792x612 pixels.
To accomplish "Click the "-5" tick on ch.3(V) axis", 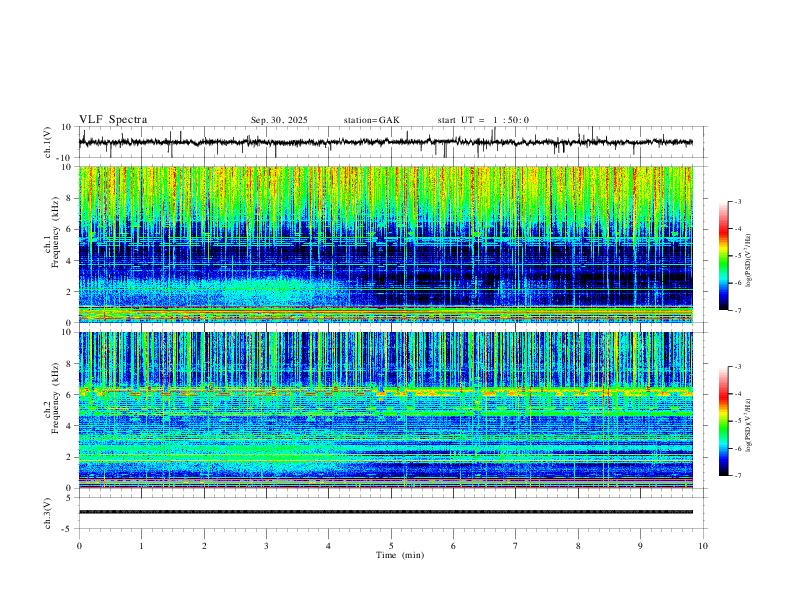I will [x=68, y=529].
